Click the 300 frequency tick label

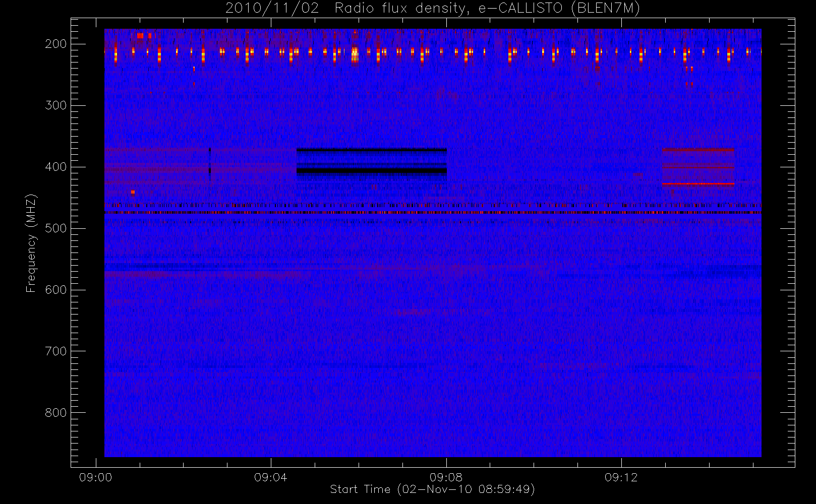55,105
